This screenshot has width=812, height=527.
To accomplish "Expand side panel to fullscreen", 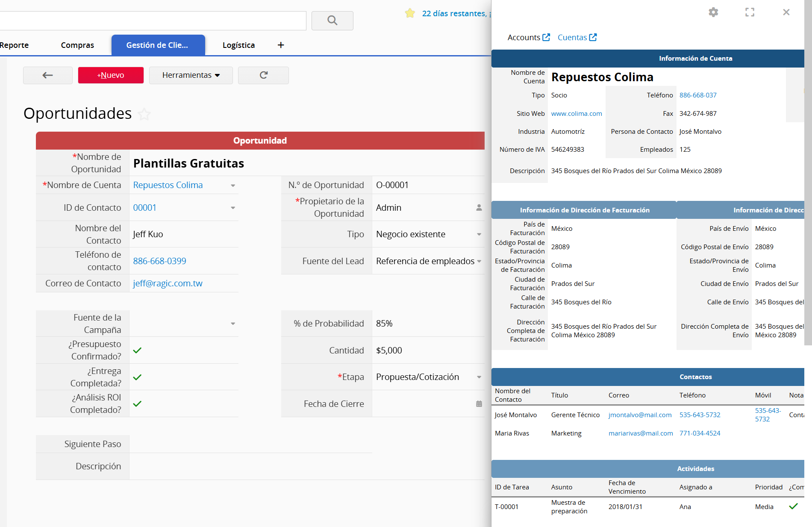I will click(x=750, y=12).
